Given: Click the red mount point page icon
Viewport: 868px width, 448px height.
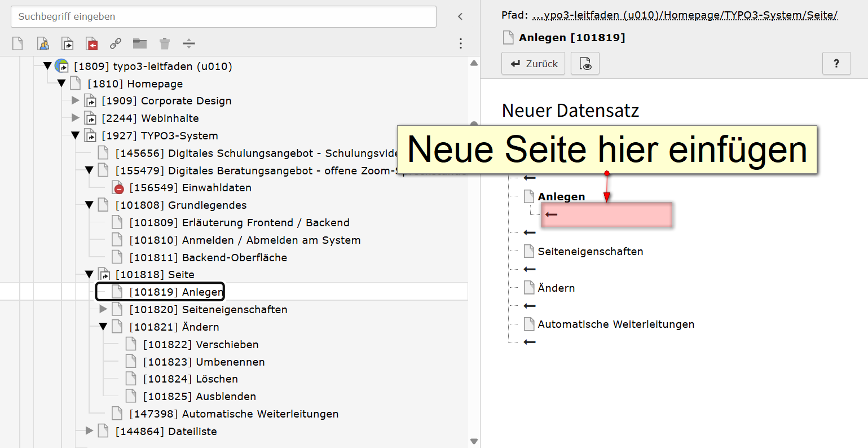Looking at the screenshot, I should (x=92, y=43).
